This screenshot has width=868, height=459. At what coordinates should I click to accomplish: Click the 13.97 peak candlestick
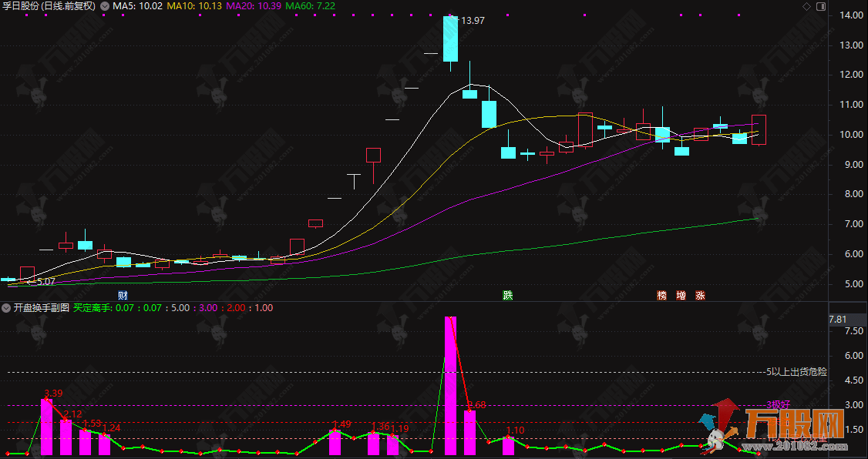click(450, 39)
